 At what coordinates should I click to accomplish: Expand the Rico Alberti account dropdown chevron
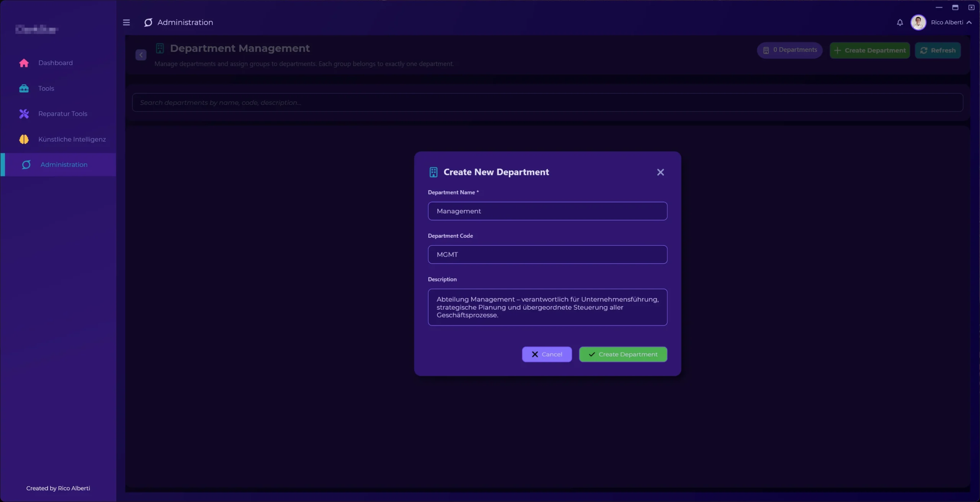point(969,23)
